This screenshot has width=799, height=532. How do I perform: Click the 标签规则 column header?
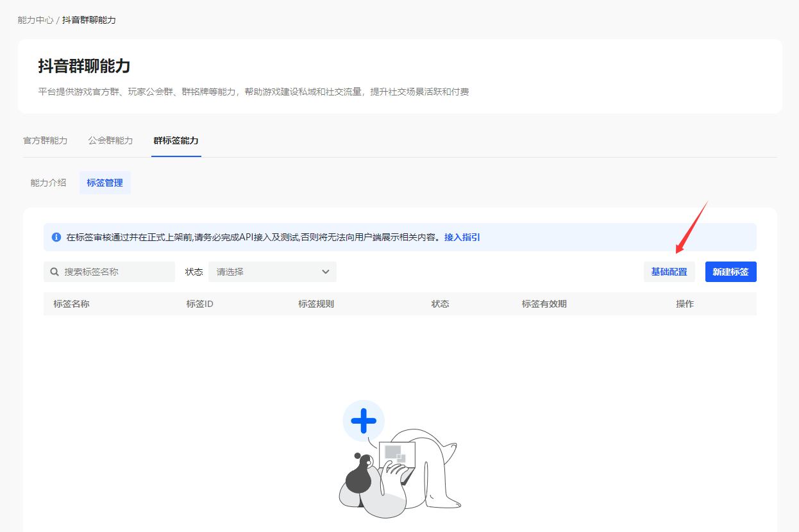click(316, 304)
